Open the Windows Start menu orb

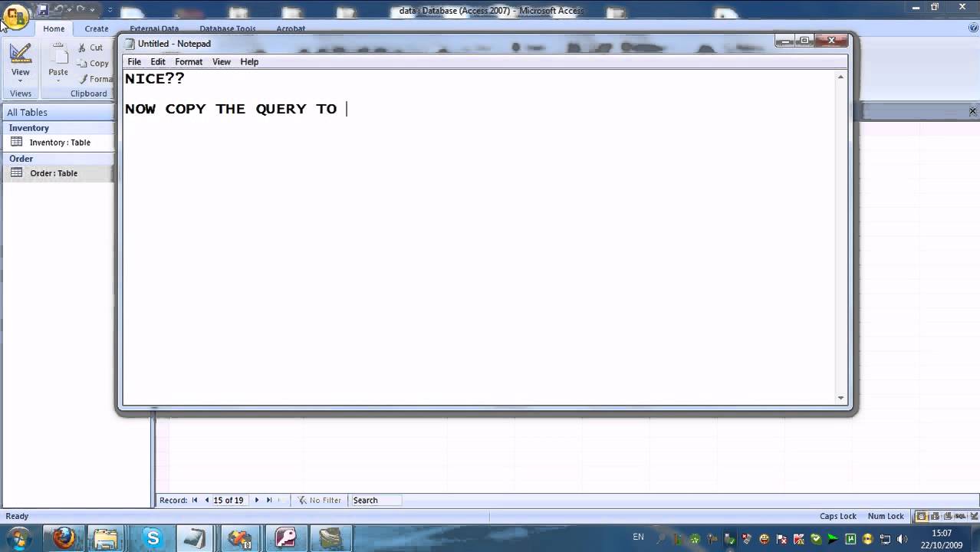point(17,538)
